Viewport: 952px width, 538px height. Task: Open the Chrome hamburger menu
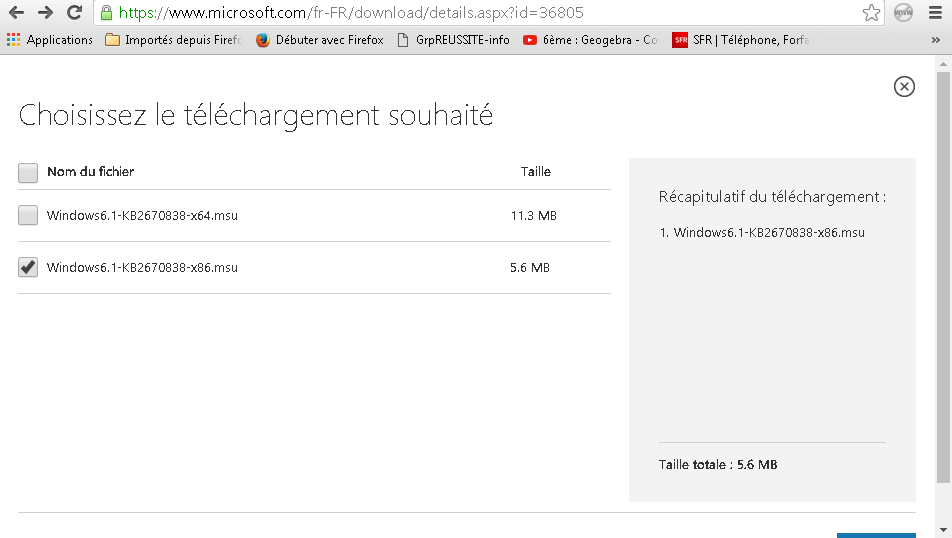[937, 13]
